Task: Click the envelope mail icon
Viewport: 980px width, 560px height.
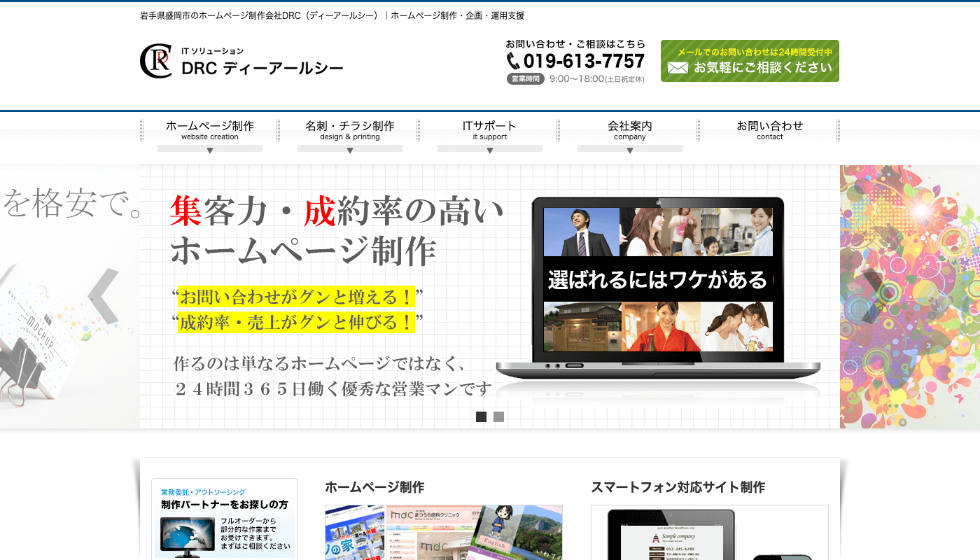Action: point(677,68)
